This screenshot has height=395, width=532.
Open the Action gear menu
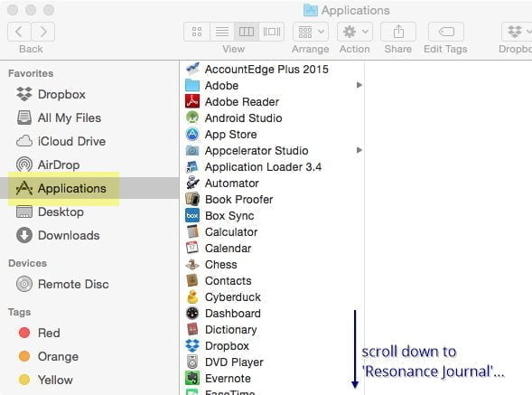[x=355, y=32]
